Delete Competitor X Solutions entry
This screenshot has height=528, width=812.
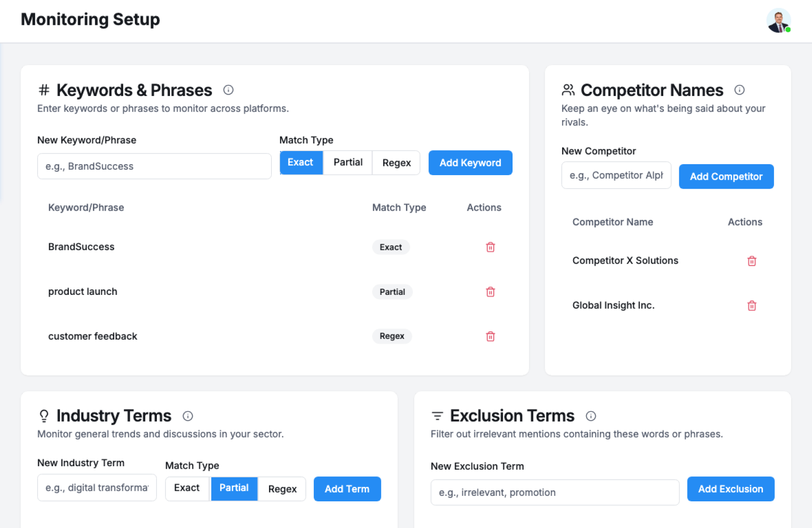click(752, 261)
